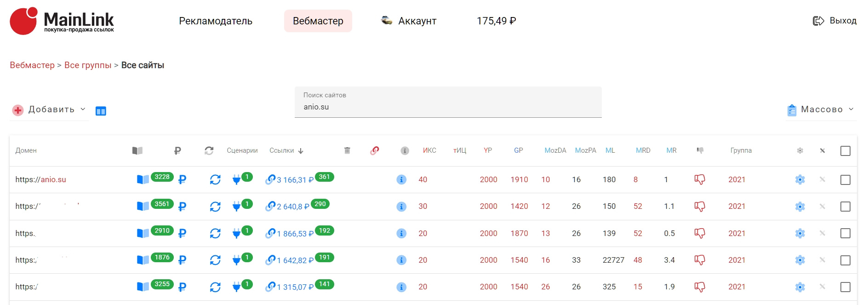Click the Сценарии column header
The width and height of the screenshot is (868, 305).
click(x=242, y=150)
